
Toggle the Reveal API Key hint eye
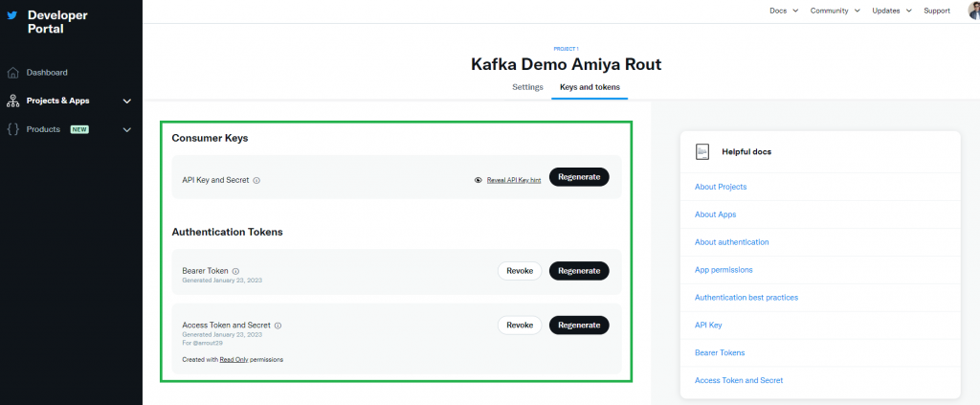pyautogui.click(x=478, y=180)
